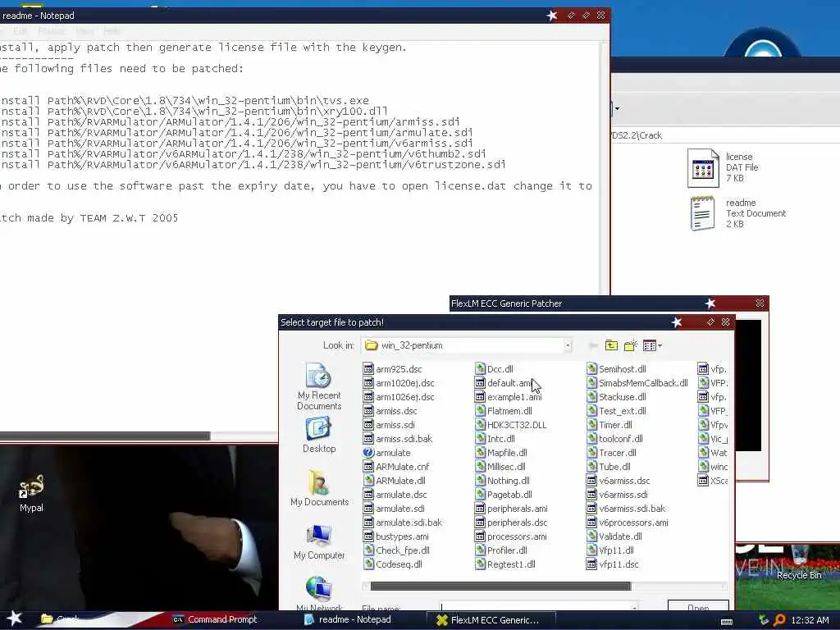This screenshot has height=630, width=840.
Task: Select file Timer.dll
Action: (609, 425)
